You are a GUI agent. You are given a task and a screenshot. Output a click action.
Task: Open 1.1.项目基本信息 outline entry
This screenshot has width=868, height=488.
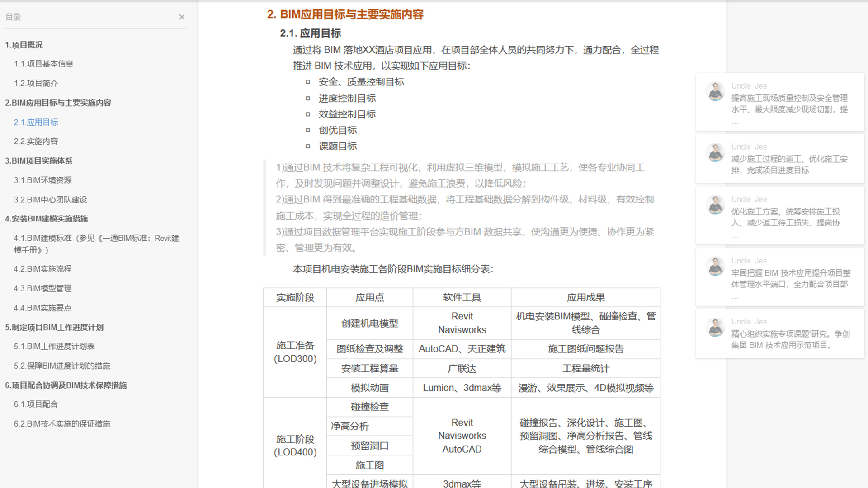[43, 64]
